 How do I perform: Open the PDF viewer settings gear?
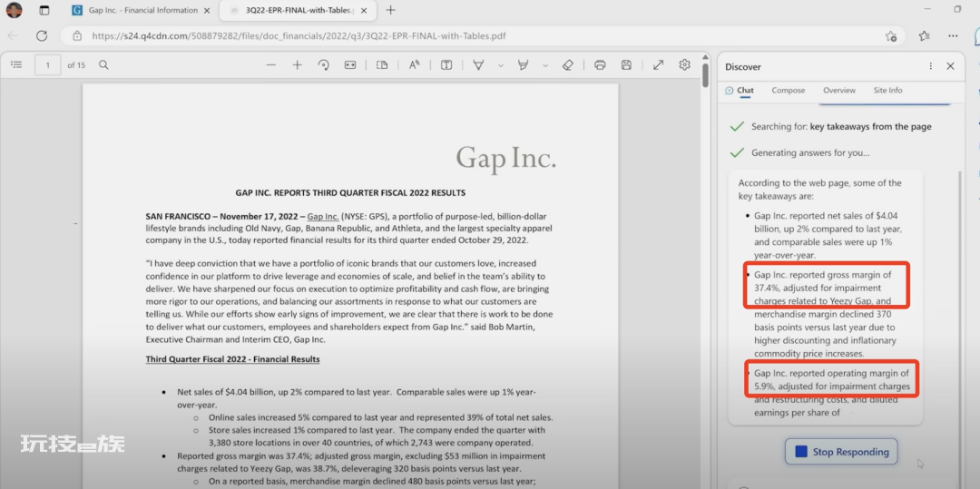684,65
